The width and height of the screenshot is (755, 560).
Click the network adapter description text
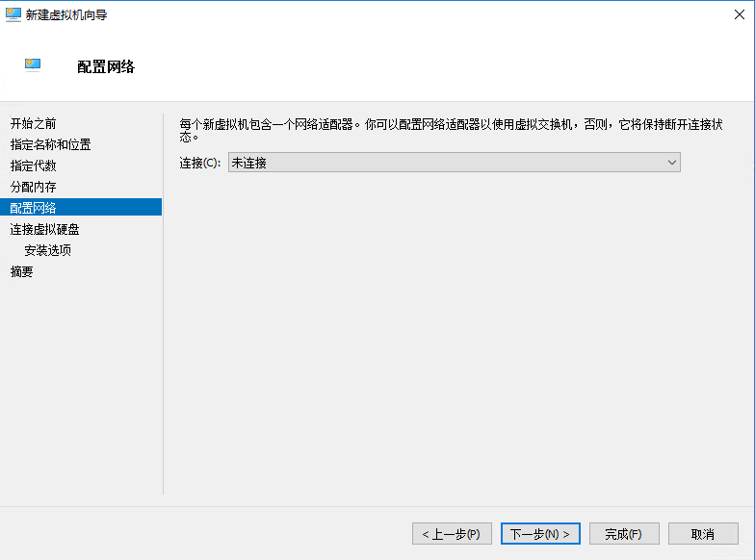pos(451,131)
